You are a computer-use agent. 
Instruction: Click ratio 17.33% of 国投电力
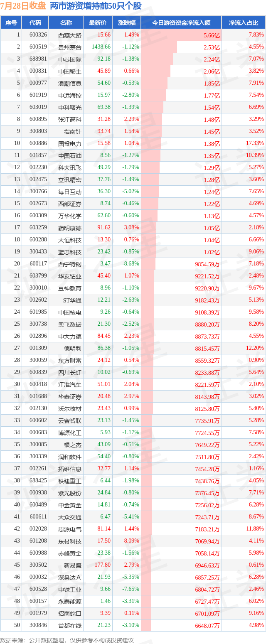(x=254, y=143)
